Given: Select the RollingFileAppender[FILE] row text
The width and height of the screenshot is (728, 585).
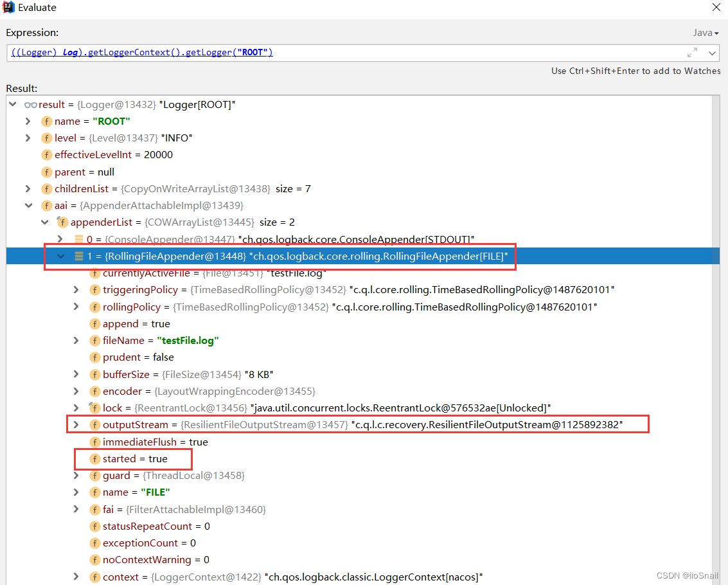Looking at the screenshot, I should tap(297, 256).
